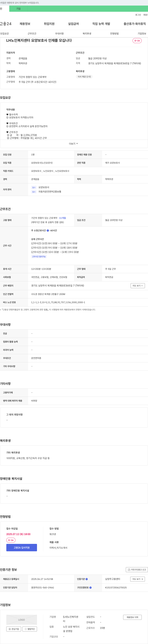Open the 실업급여 menu
This screenshot has width=148, height=644.
73,24
